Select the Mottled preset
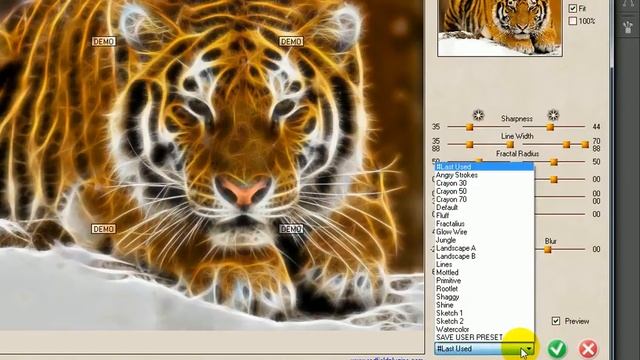Viewport: 640px width, 360px height. (484, 272)
